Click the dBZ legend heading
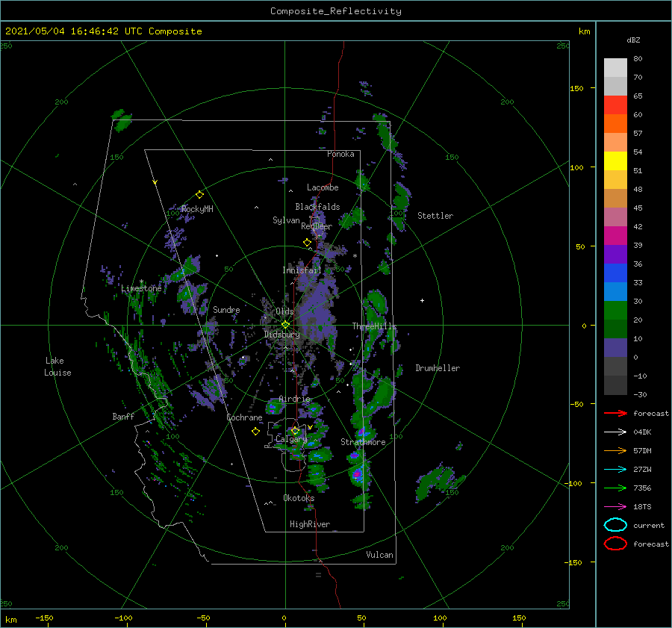The image size is (672, 628). (x=633, y=40)
